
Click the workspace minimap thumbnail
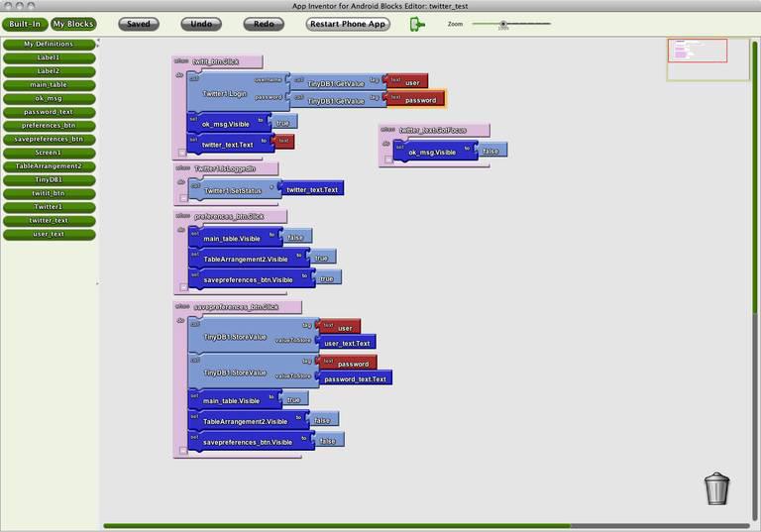[707, 58]
